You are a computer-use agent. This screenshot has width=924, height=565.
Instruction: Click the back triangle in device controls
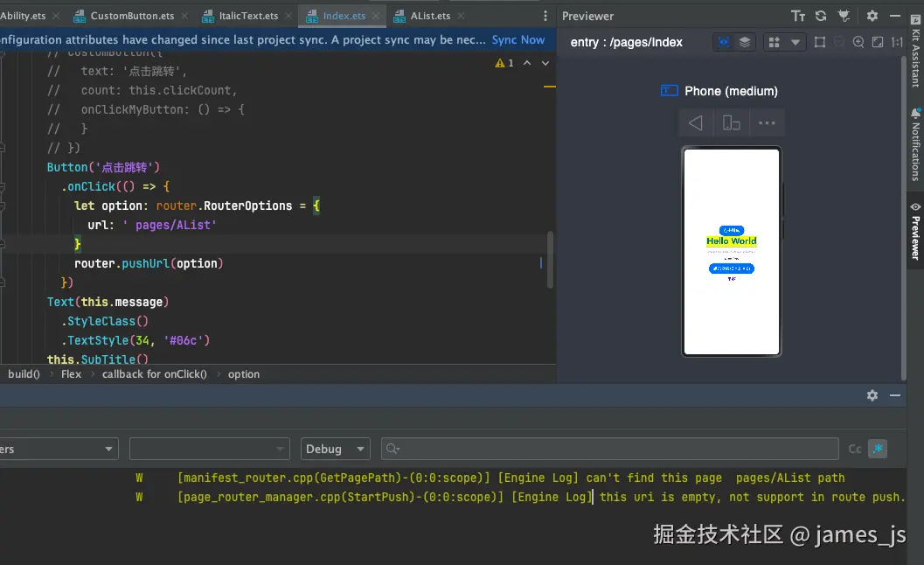coord(695,122)
